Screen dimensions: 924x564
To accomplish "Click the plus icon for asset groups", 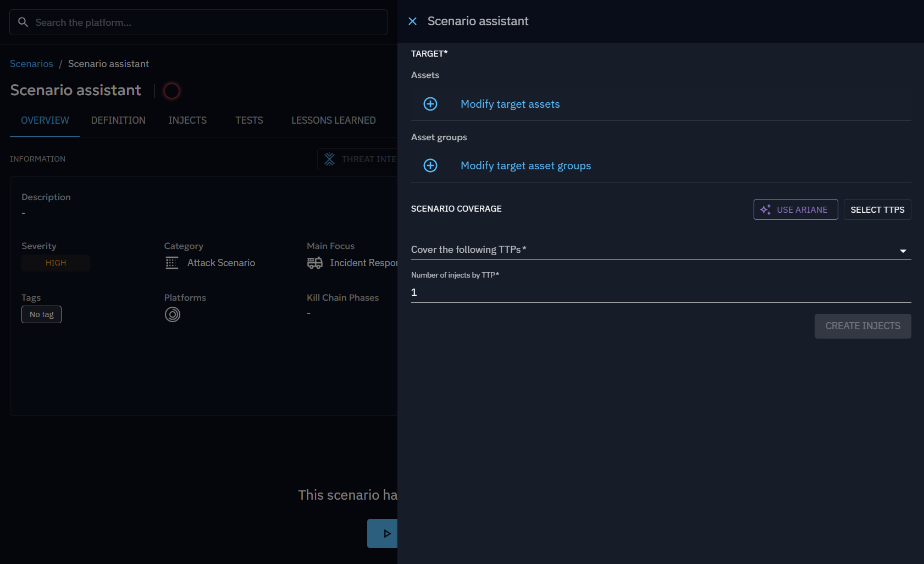I will point(430,165).
